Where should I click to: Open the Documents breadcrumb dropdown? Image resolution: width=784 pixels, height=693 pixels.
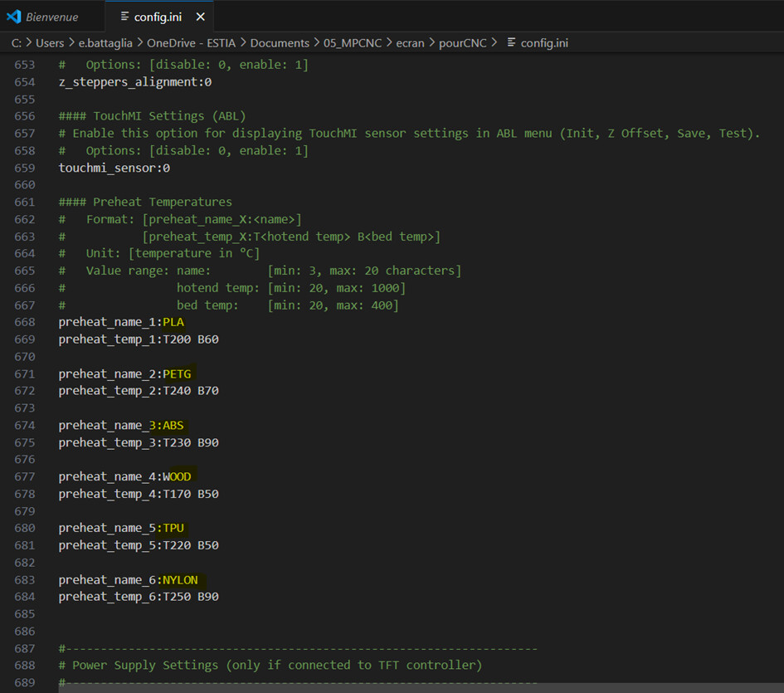click(x=279, y=43)
